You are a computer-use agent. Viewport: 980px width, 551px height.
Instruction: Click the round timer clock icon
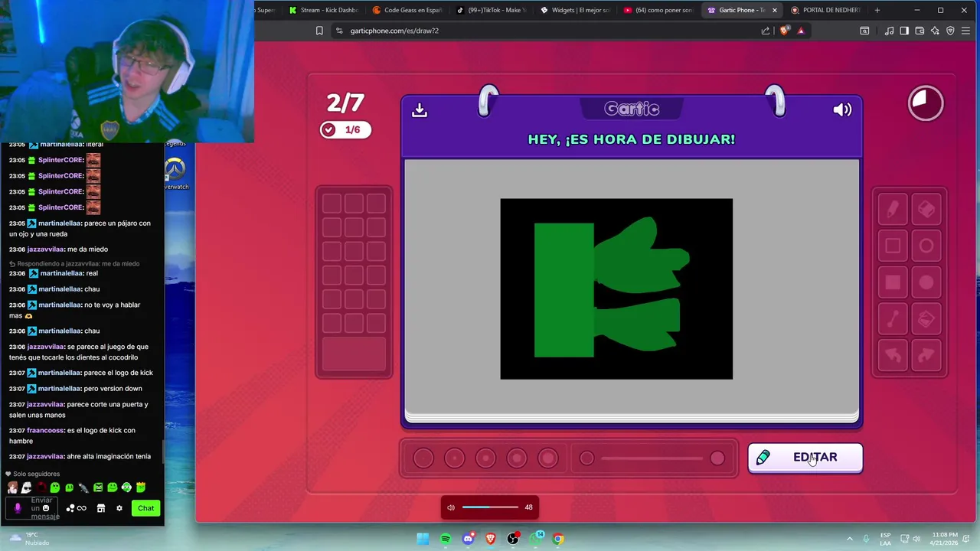tap(926, 103)
